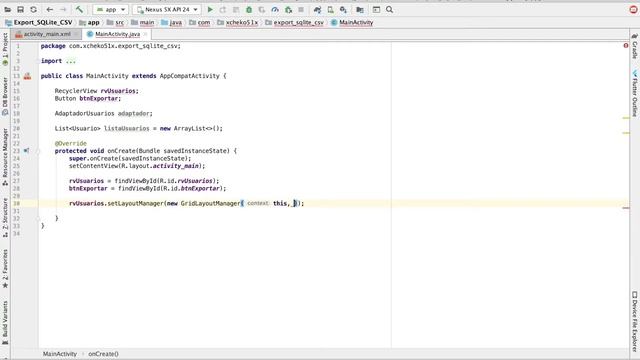Screen dimensions: 640x360
Task: Toggle the 1: Project tool window
Action: point(5,49)
